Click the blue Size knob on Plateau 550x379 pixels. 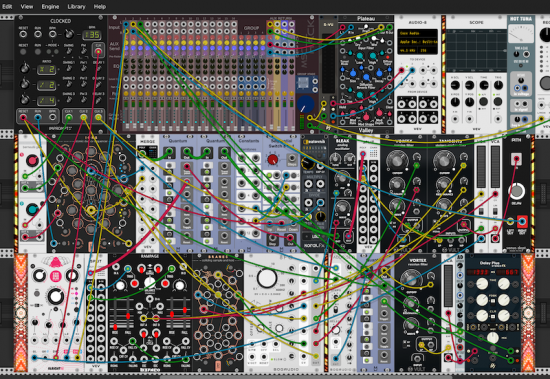[353, 73]
